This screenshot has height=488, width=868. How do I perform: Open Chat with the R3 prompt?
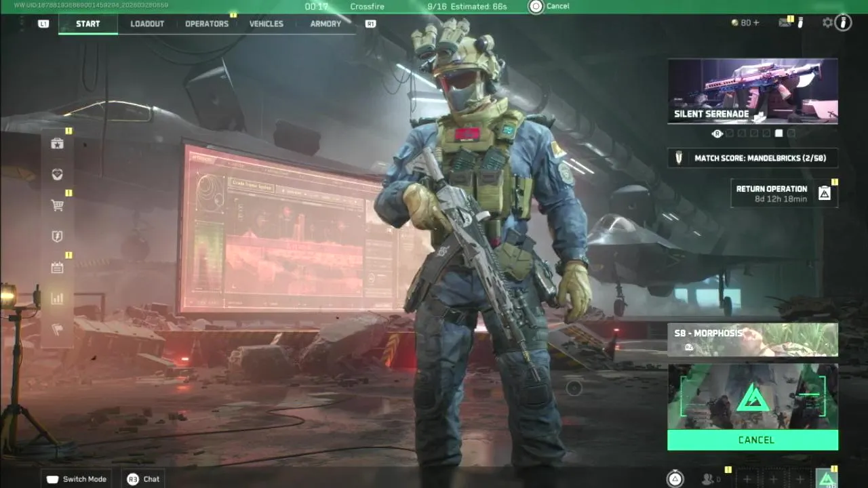(x=144, y=479)
